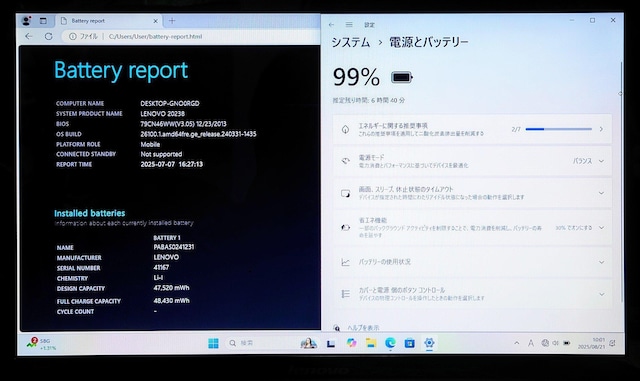
Task: Click the file info icon in address bar
Action: pos(73,36)
